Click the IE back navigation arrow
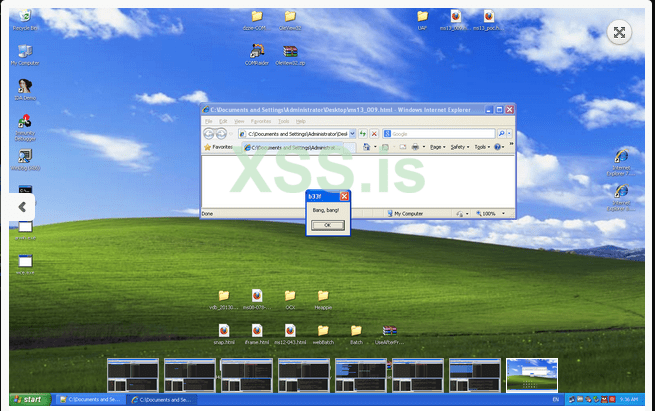The image size is (655, 411). pyautogui.click(x=210, y=133)
